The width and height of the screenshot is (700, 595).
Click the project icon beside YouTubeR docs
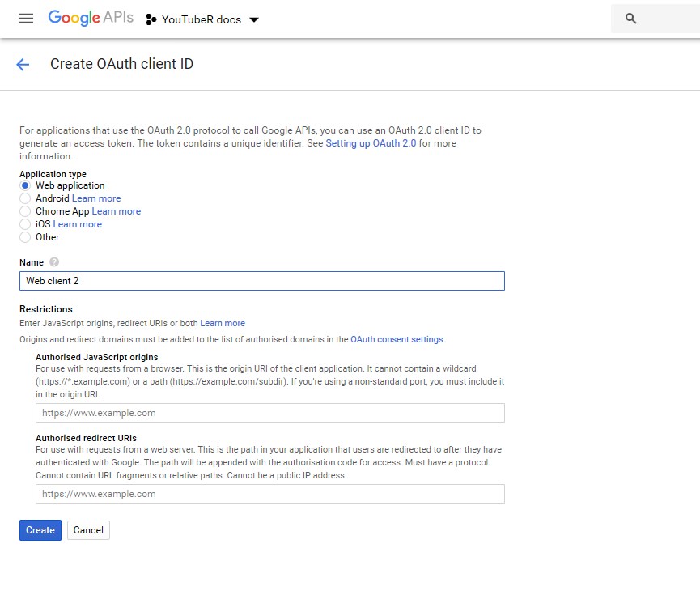tap(151, 19)
